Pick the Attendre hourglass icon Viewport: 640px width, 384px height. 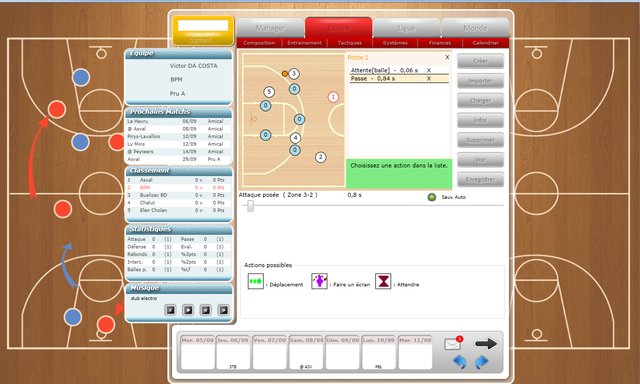click(x=383, y=282)
